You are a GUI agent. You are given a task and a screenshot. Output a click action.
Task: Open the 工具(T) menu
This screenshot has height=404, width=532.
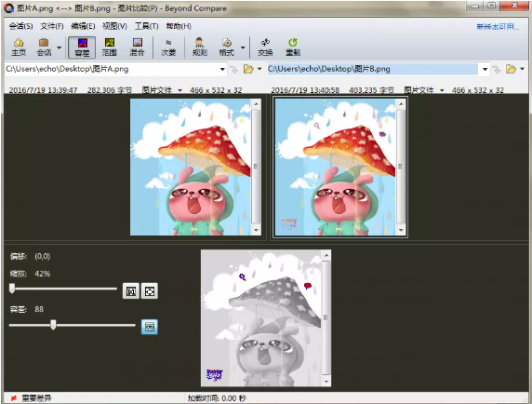pos(147,26)
